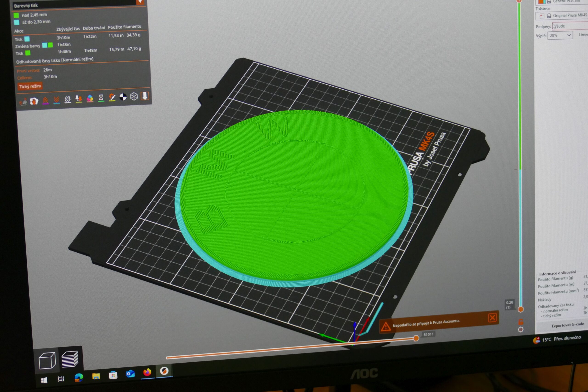Toggle shells wireframe cube icon

tap(134, 96)
